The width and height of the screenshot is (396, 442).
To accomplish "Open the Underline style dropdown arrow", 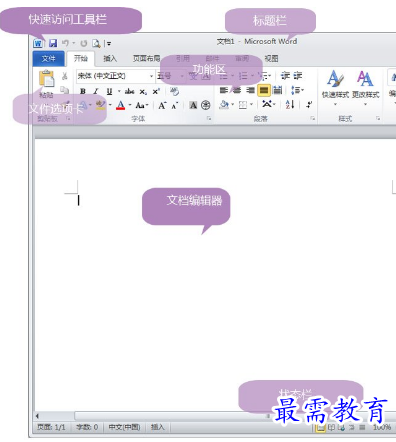I will (119, 91).
